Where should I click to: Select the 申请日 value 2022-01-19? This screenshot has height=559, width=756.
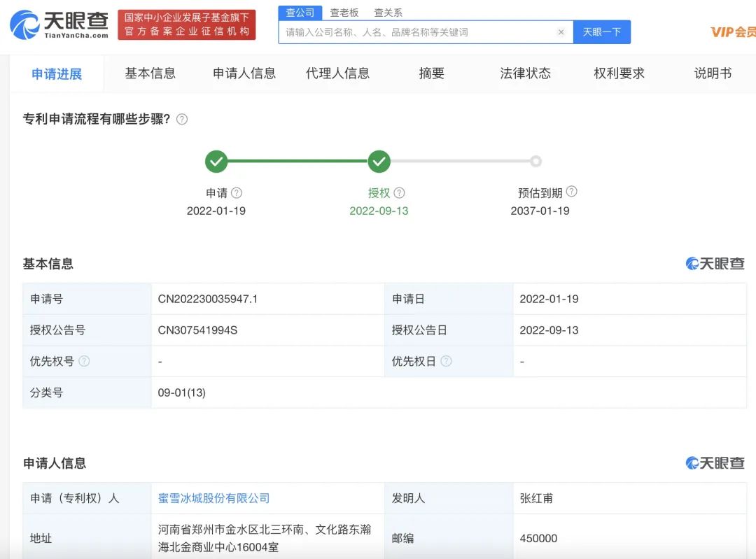[549, 299]
